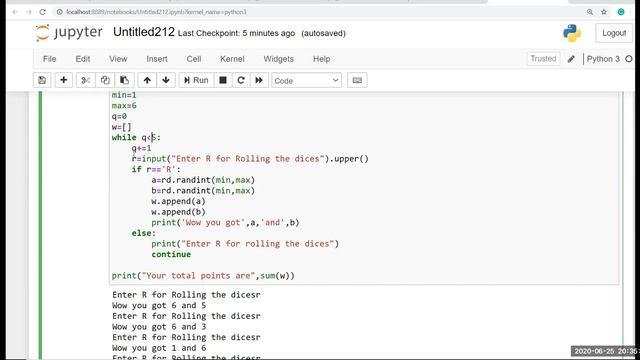640x360 pixels.
Task: Click the "print('Wow you got',a,'and',b)" line
Action: [225, 222]
